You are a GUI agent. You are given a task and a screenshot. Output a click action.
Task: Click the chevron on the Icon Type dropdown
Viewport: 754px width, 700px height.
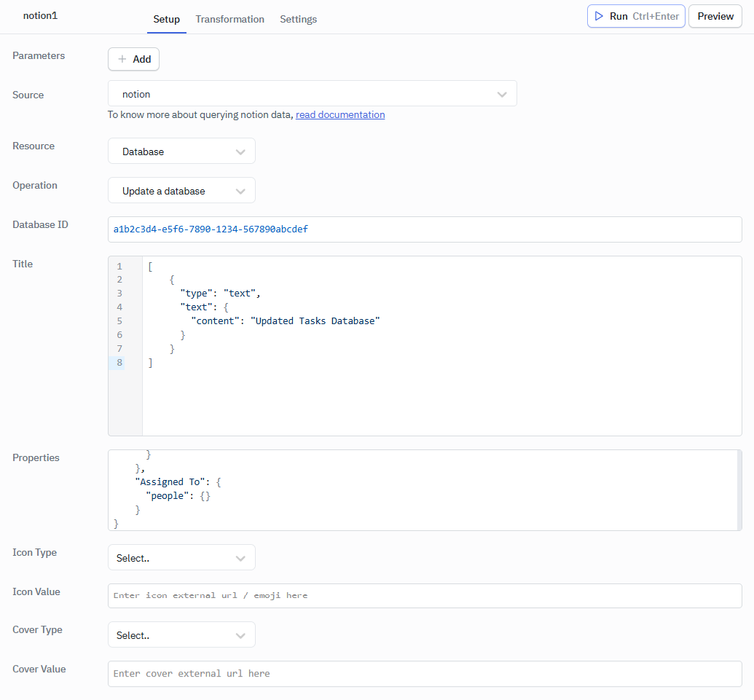[x=240, y=557]
